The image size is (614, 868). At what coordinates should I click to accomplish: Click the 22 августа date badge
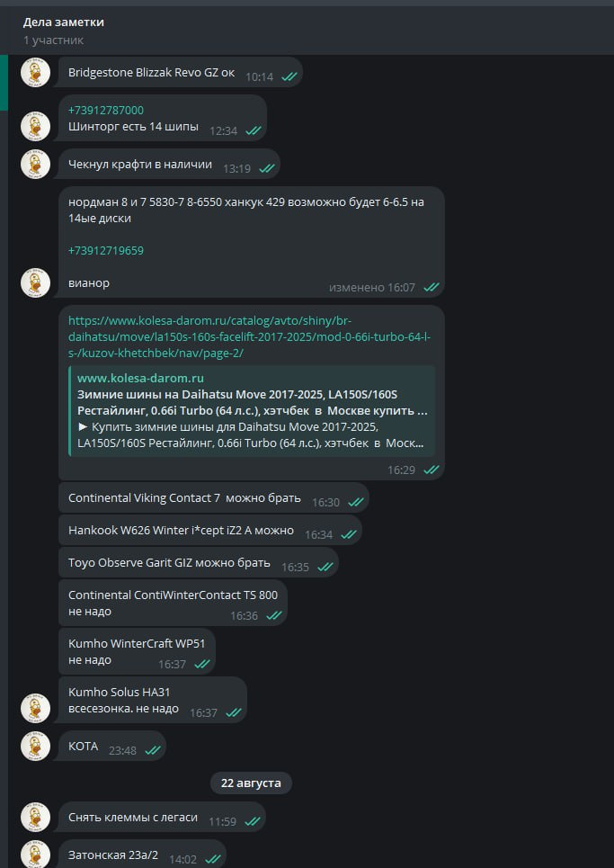coord(251,783)
